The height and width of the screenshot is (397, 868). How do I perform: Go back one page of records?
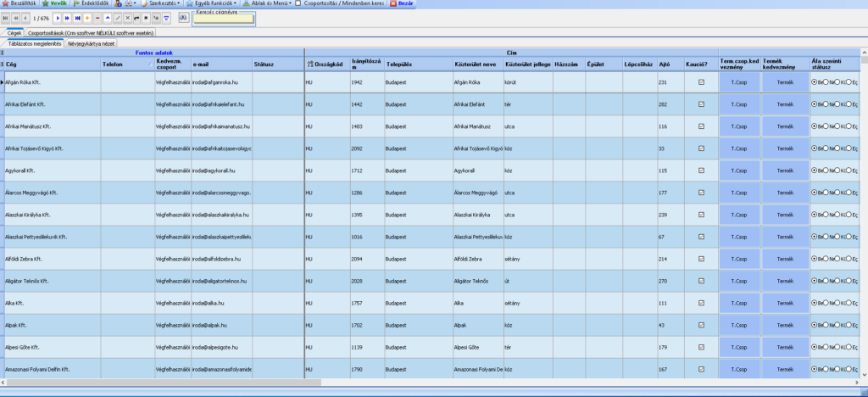(15, 19)
